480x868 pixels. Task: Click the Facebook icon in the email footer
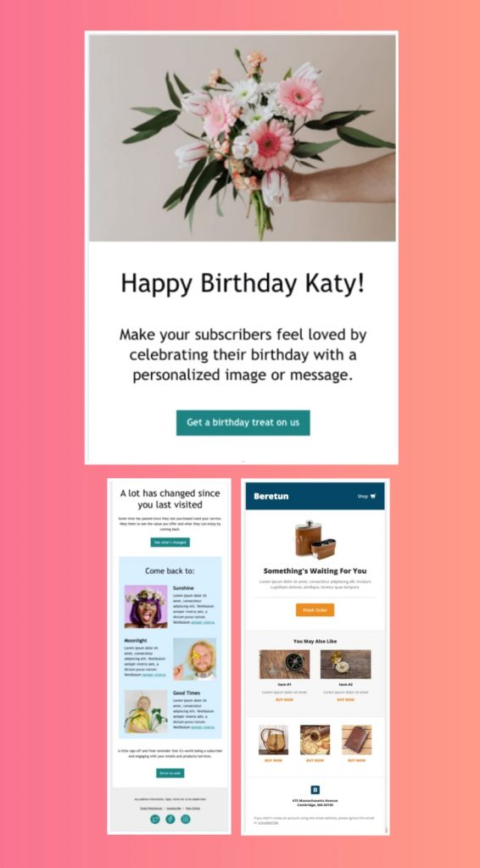(170, 819)
